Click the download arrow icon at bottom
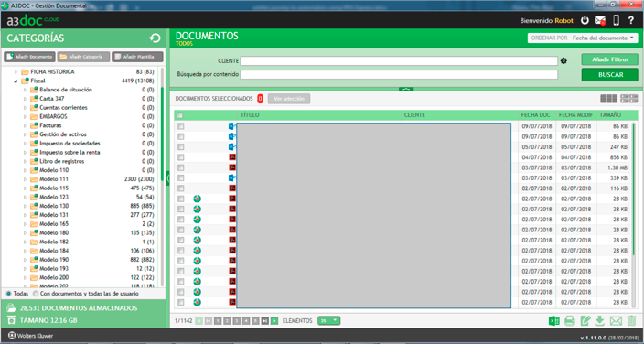 tap(600, 321)
